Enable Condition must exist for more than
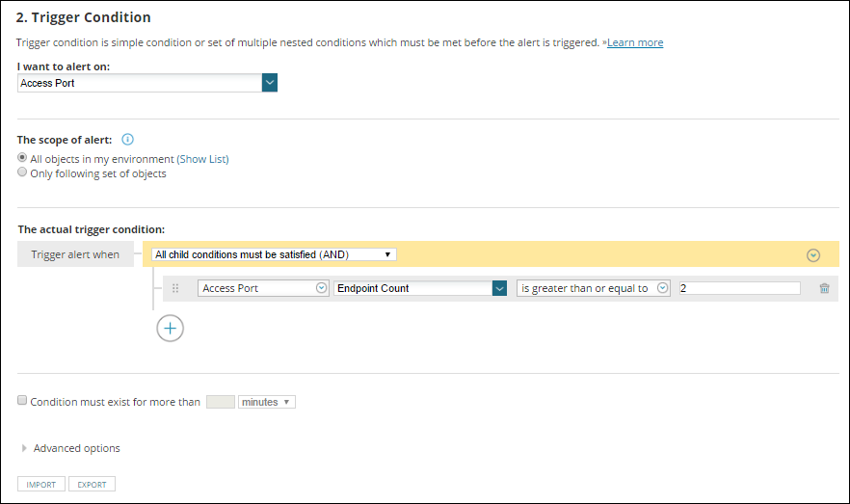The height and width of the screenshot is (504, 850). pyautogui.click(x=22, y=401)
